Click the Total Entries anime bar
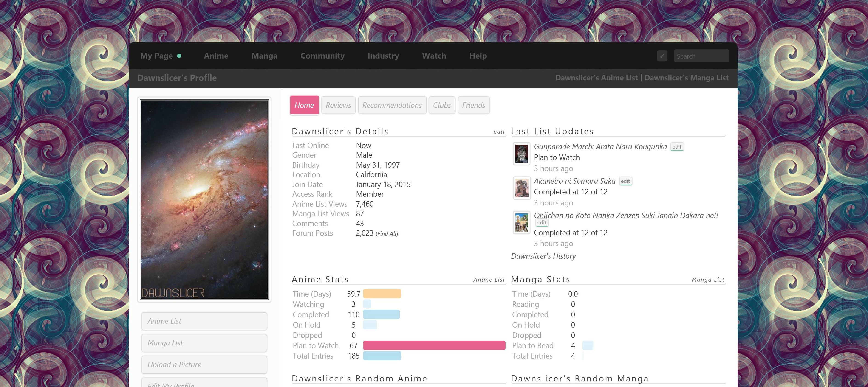868x387 pixels. point(382,356)
